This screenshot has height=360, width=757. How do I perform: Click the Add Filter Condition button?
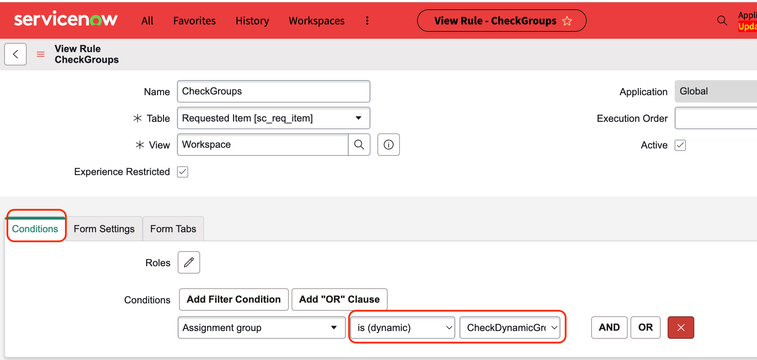[x=234, y=299]
